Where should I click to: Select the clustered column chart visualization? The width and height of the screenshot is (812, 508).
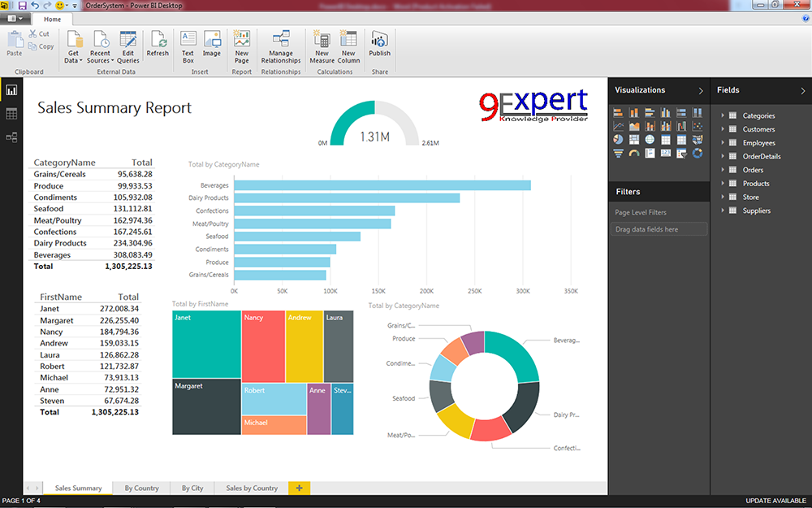click(666, 112)
